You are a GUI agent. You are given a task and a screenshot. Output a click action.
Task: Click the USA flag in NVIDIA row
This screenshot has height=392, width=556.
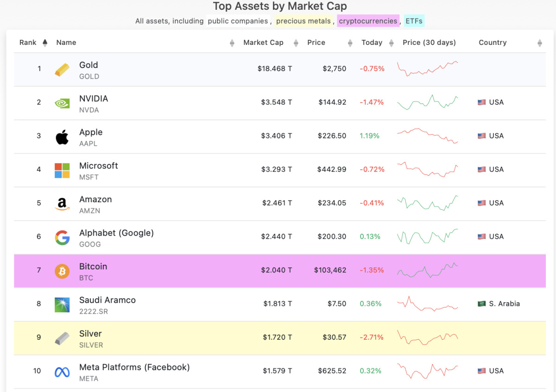pos(482,102)
